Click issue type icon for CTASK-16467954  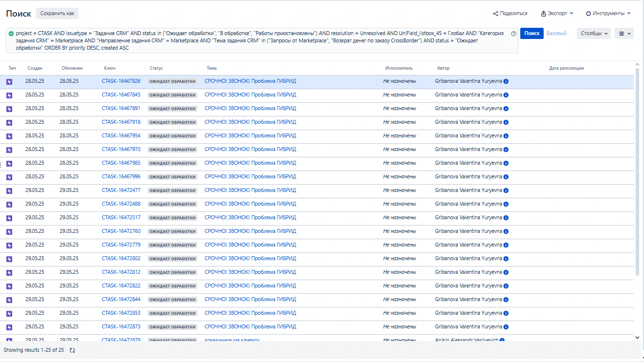(9, 136)
